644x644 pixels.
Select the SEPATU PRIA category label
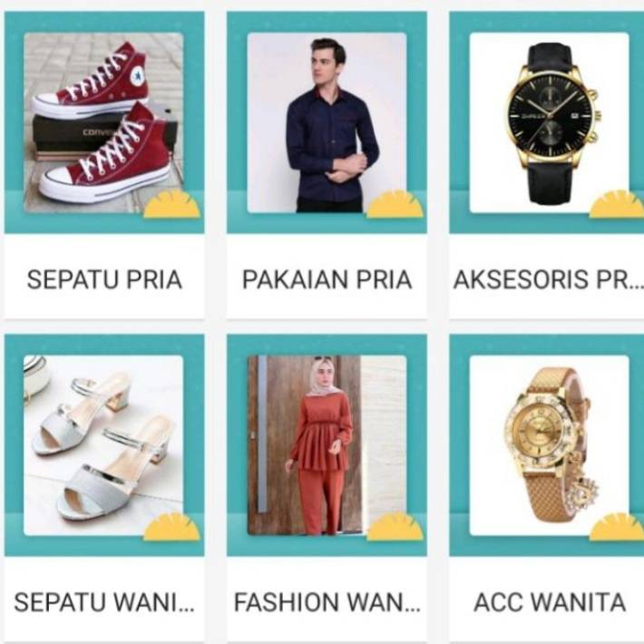click(104, 279)
